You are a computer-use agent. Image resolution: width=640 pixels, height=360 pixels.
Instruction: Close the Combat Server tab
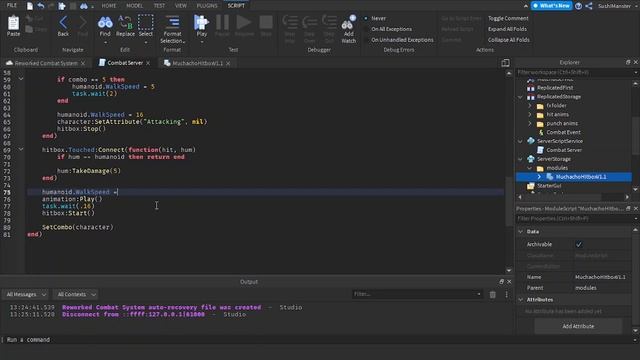(x=148, y=63)
